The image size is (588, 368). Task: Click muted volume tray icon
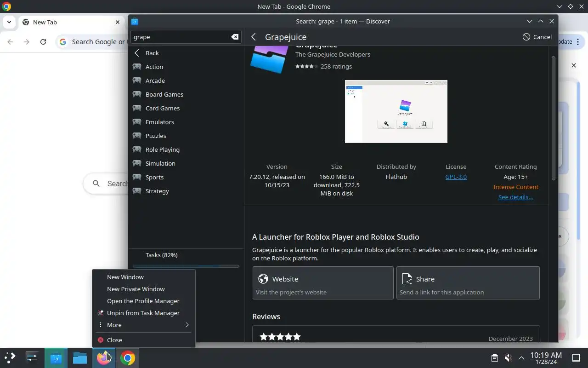click(x=508, y=358)
